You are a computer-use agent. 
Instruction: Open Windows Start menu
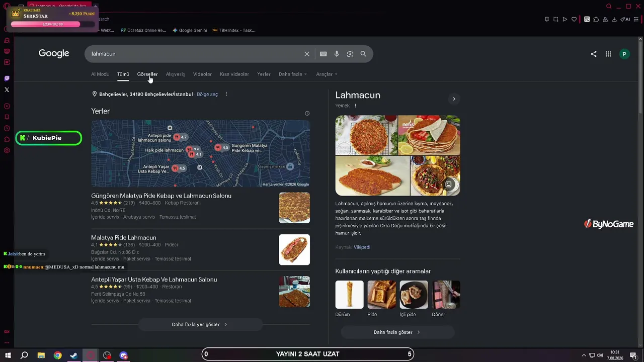pos(8,355)
